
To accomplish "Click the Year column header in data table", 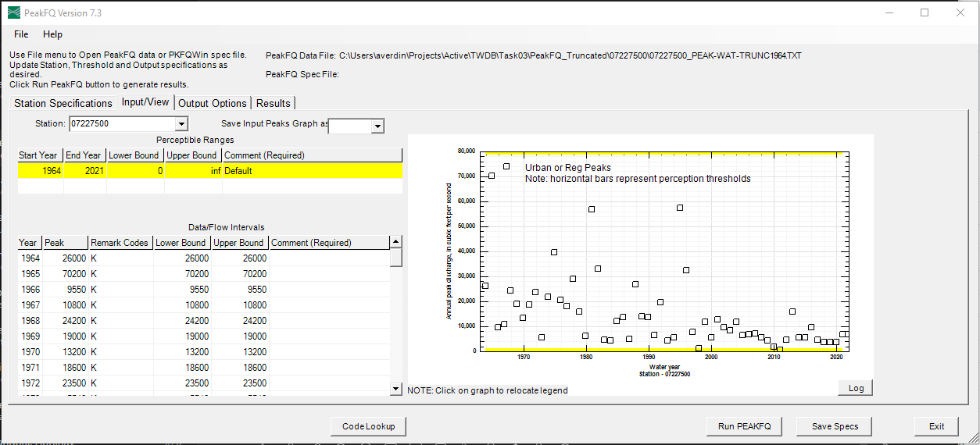I will pyautogui.click(x=30, y=243).
